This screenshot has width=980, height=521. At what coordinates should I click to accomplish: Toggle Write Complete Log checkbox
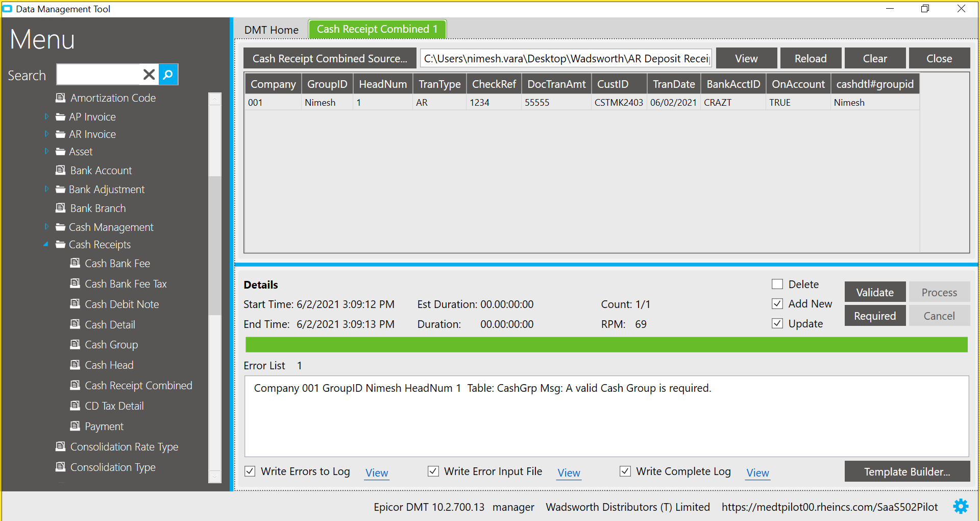coord(625,471)
